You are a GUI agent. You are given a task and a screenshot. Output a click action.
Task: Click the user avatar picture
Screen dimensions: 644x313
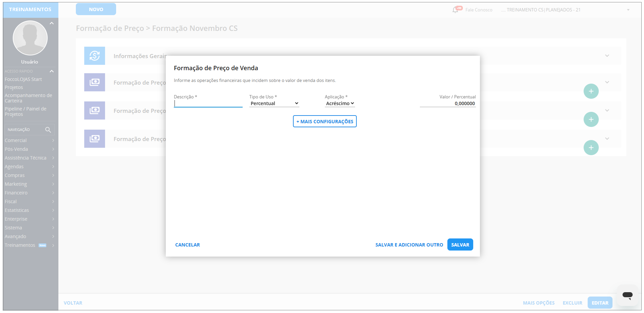click(x=30, y=38)
